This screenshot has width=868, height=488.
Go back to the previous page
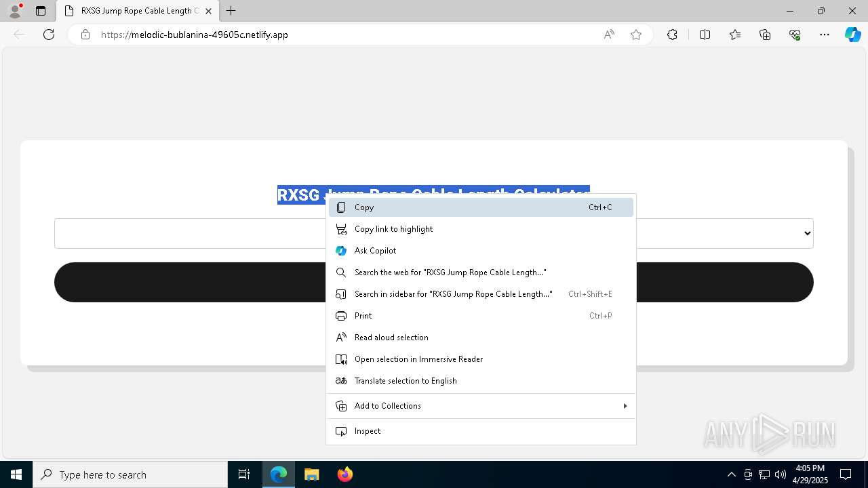[x=19, y=35]
